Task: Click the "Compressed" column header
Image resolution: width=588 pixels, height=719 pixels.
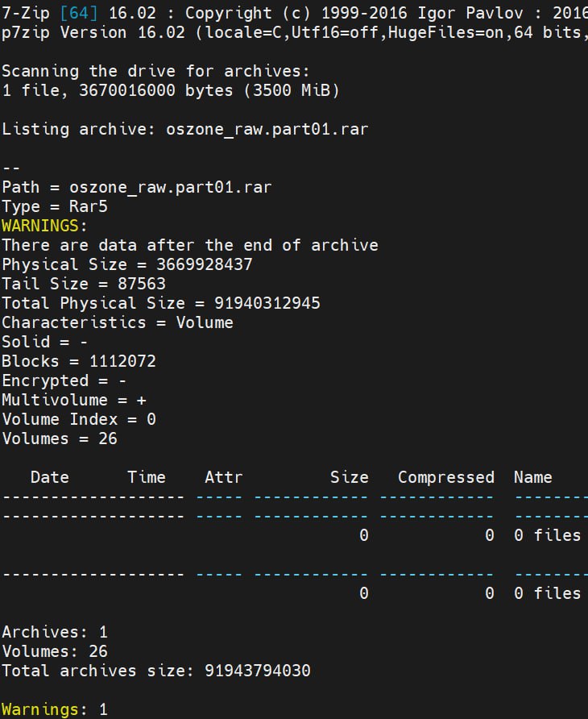Action: [445, 477]
